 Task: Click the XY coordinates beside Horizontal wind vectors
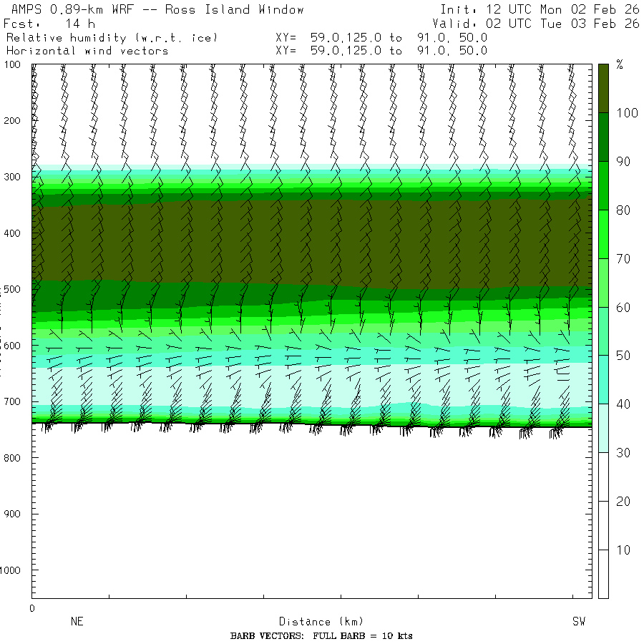coord(381,51)
